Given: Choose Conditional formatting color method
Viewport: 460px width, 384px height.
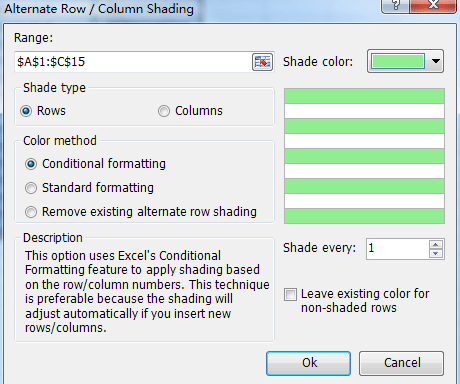Looking at the screenshot, I should tap(31, 164).
